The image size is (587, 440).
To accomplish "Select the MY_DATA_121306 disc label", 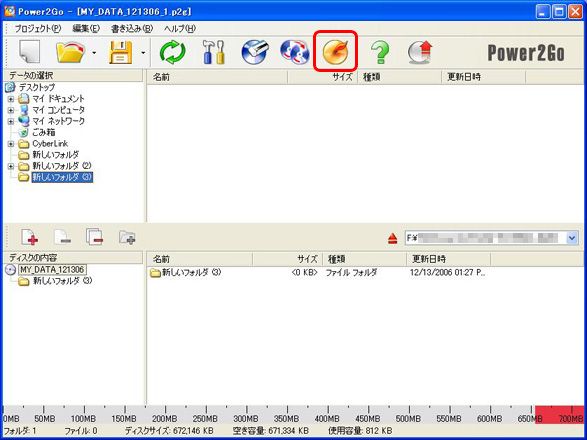I will pos(52,269).
